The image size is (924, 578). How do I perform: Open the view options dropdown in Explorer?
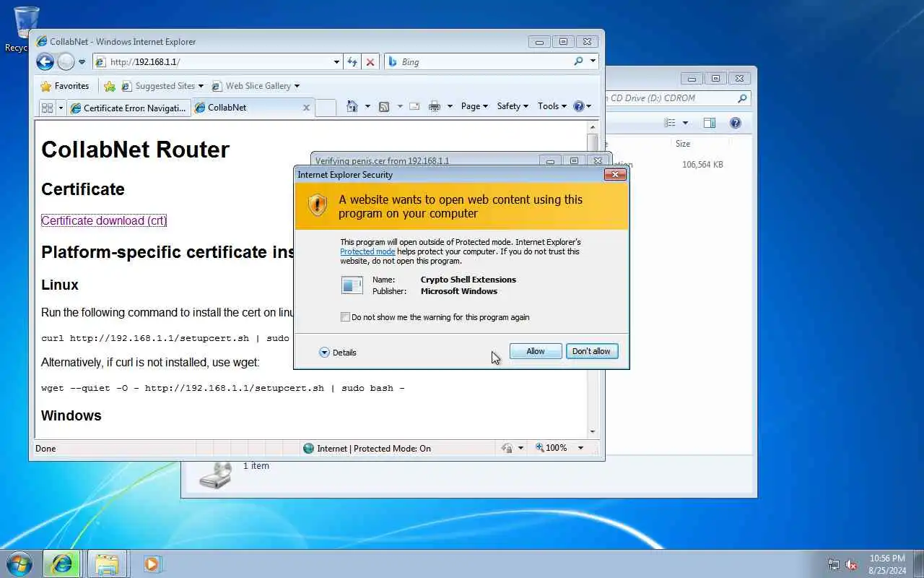click(x=685, y=123)
